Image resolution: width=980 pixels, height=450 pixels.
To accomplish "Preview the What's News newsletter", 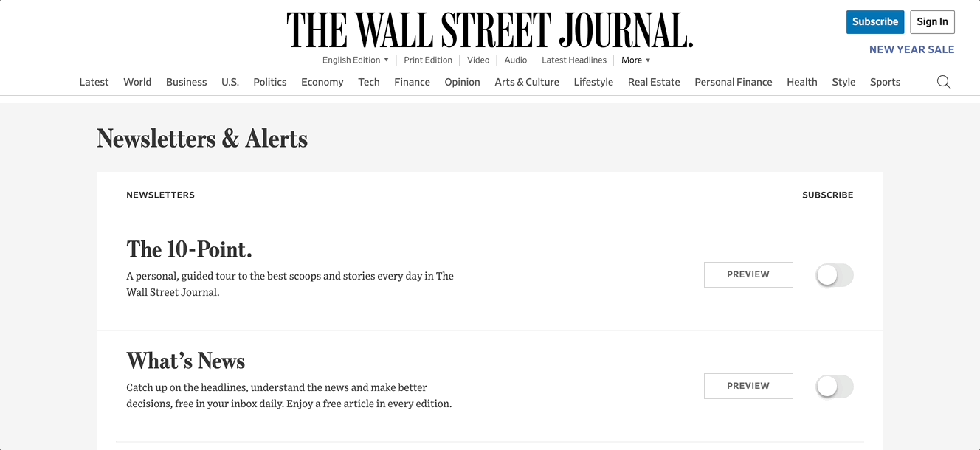I will tap(748, 386).
